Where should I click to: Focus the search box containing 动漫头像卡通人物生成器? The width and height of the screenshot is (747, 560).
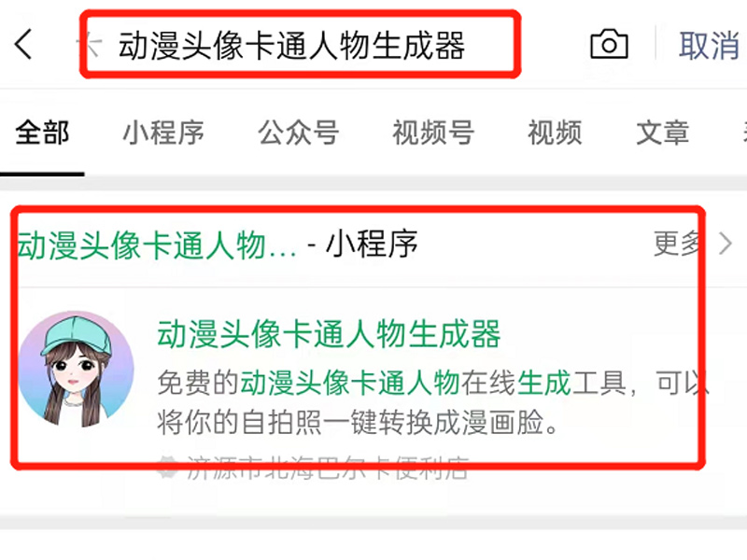(x=300, y=45)
